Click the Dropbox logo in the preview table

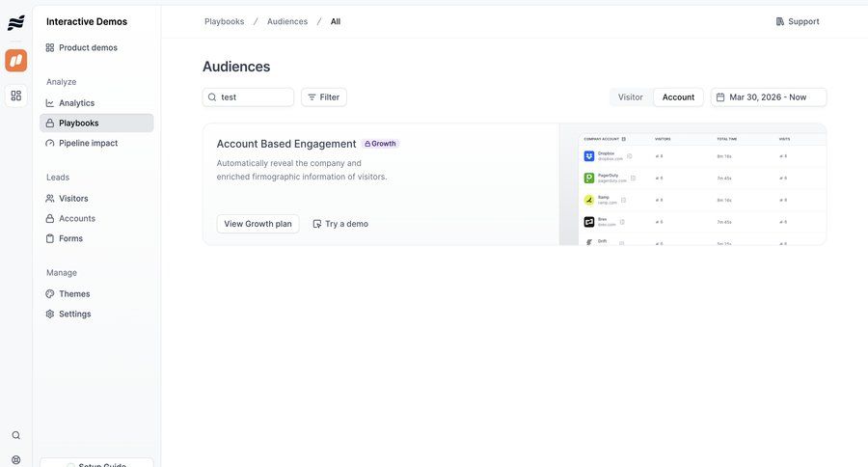(589, 156)
